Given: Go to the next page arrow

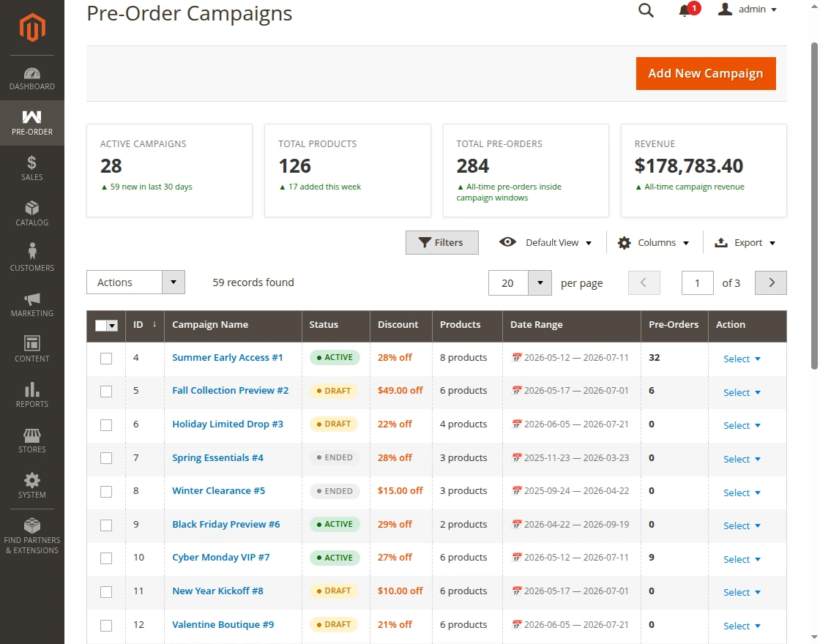Looking at the screenshot, I should click(771, 282).
